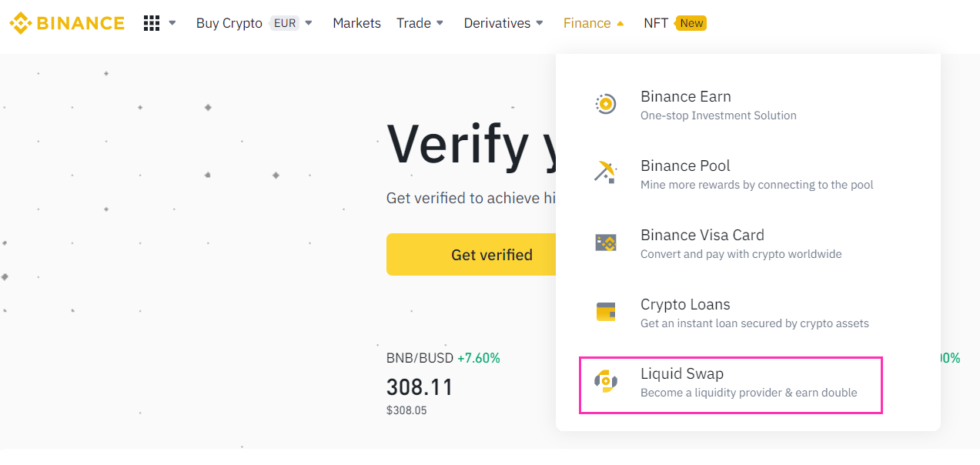Click the EUR currency tag
The width and height of the screenshot is (980, 465).
(x=285, y=23)
